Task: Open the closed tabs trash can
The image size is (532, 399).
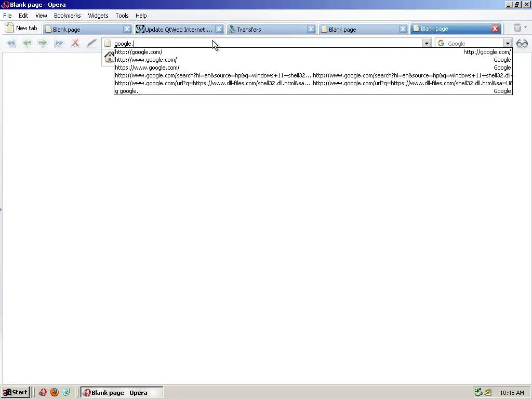Action: pos(517,28)
